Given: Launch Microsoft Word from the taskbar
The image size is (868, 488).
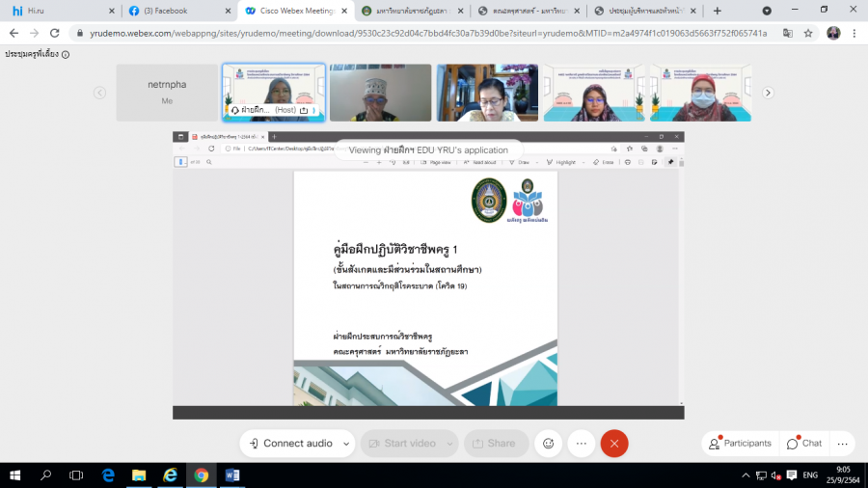Looking at the screenshot, I should pos(231,475).
